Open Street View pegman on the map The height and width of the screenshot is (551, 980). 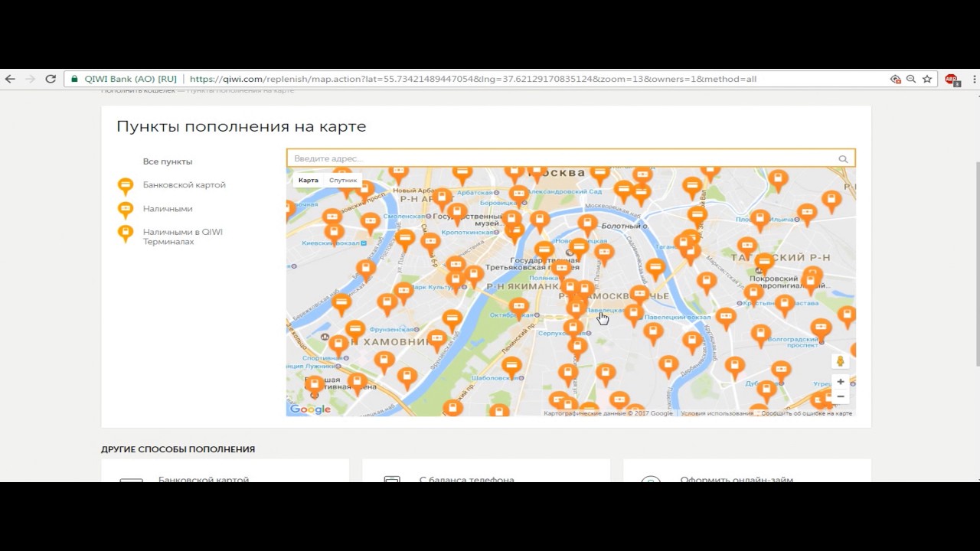tap(840, 361)
